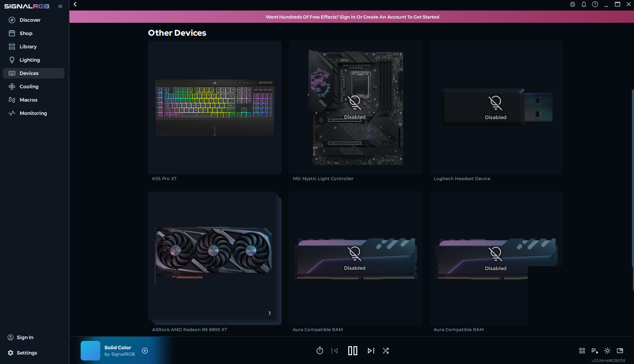Open the ASRock AMD Radeon RX 6900 XT card

215,258
